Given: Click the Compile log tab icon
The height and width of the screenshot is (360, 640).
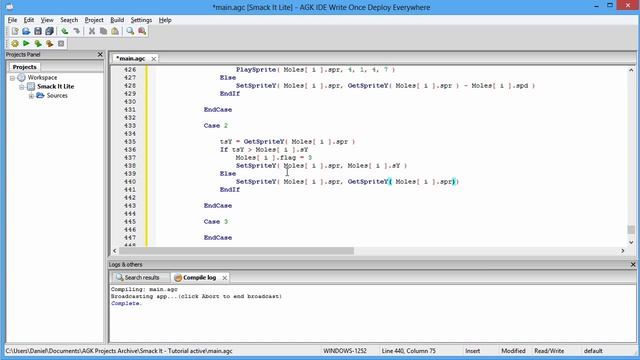Looking at the screenshot, I should click(x=178, y=278).
